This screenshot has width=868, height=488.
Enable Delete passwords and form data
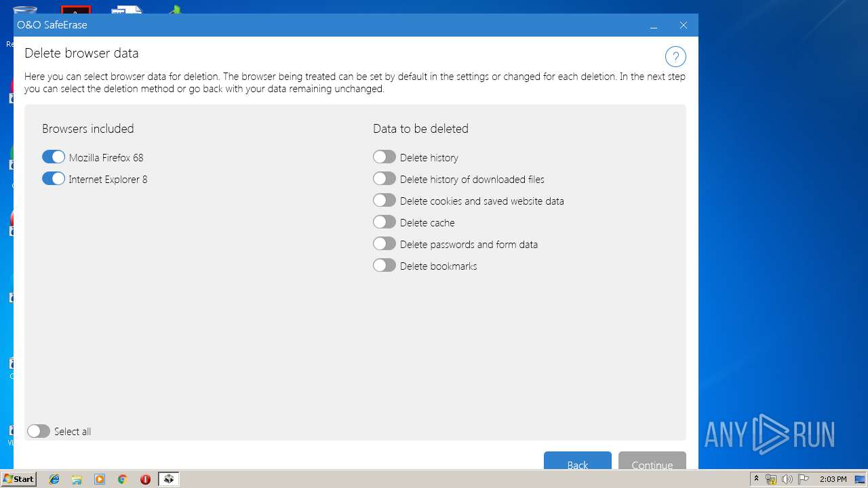click(384, 244)
